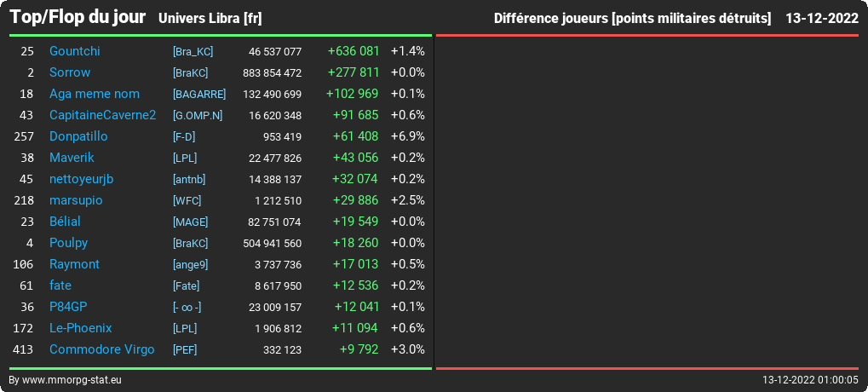The height and width of the screenshot is (392, 868).
Task: Open CapitaineCaverne2 player entry
Action: point(102,115)
